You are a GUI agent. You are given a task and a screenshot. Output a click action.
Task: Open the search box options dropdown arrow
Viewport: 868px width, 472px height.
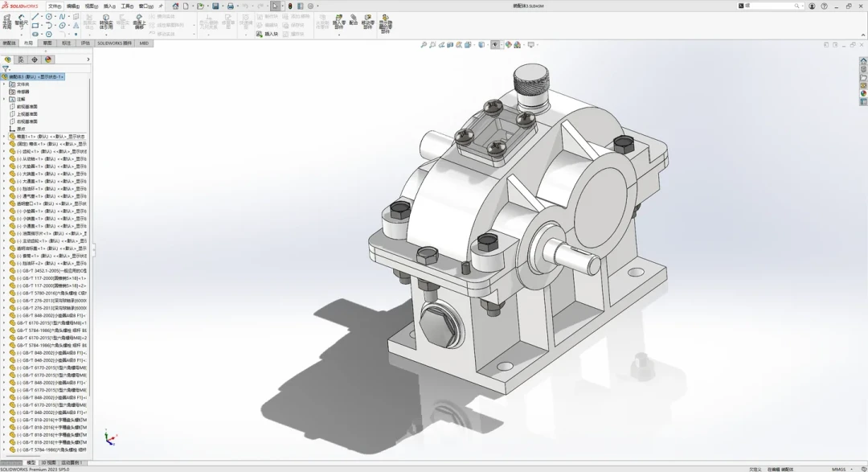802,6
